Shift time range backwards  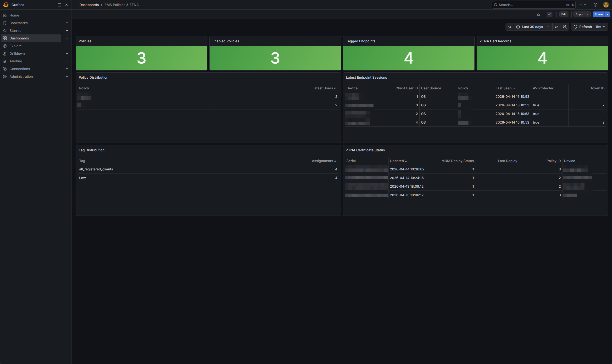point(510,27)
